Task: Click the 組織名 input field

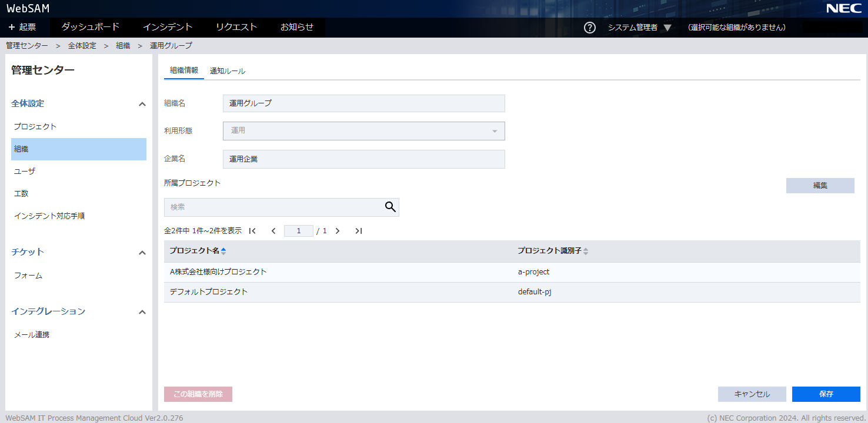Action: (x=363, y=103)
